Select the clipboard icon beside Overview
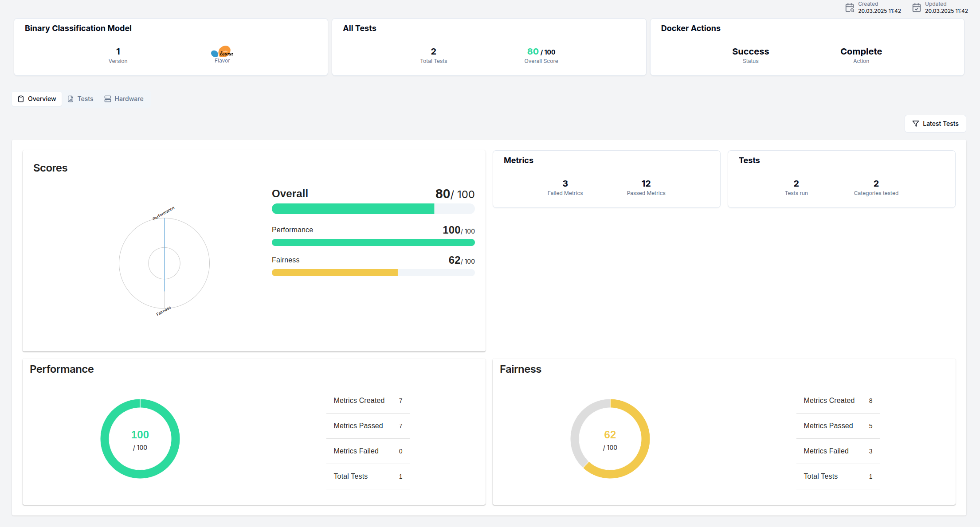This screenshot has width=980, height=527. click(x=21, y=98)
